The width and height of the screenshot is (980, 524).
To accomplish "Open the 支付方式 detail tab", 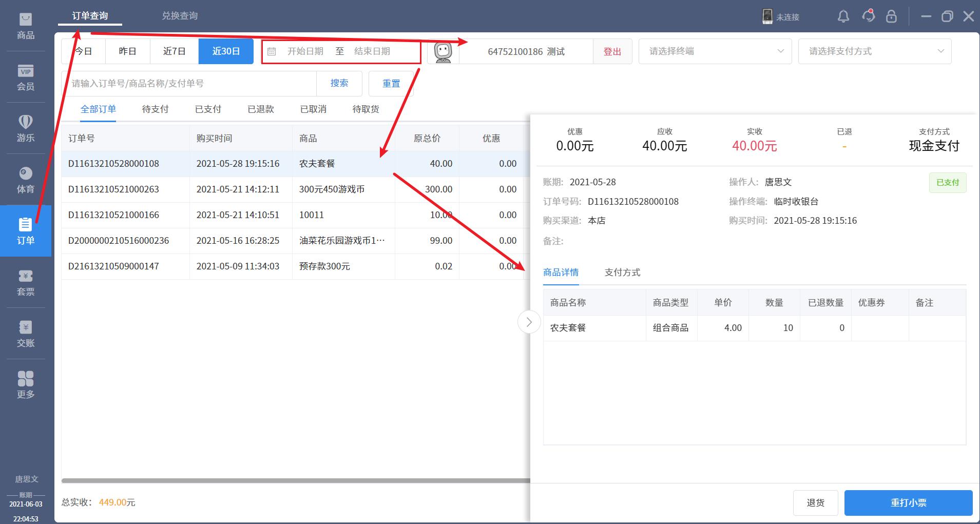I will (622, 273).
